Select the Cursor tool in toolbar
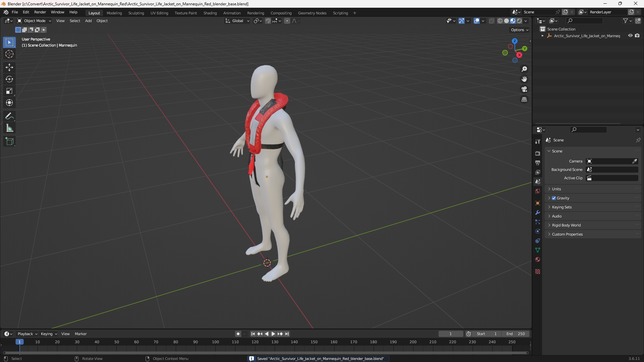Viewport: 644px width, 362px height. click(x=9, y=54)
